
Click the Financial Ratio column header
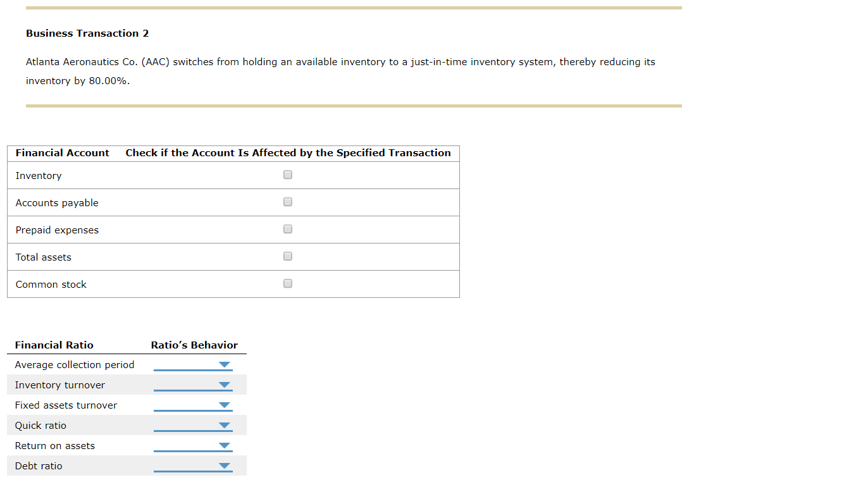click(54, 345)
